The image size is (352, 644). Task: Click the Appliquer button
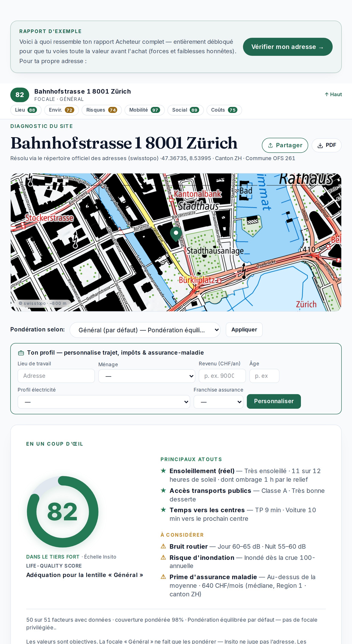pyautogui.click(x=244, y=330)
